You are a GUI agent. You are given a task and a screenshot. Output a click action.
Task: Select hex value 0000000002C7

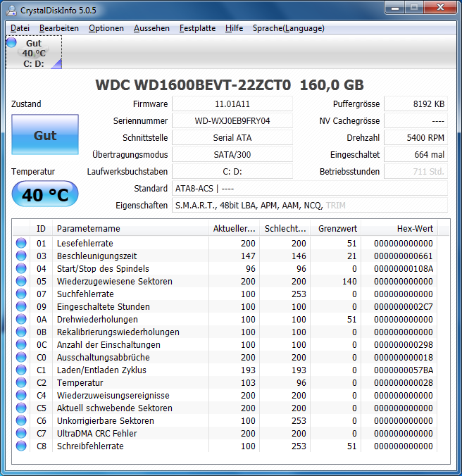click(x=404, y=306)
